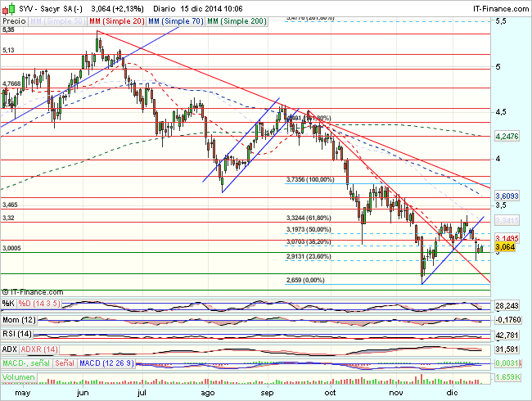Select the %K stochastic indicator label
Viewport: 532px width, 401px height.
tap(8, 304)
